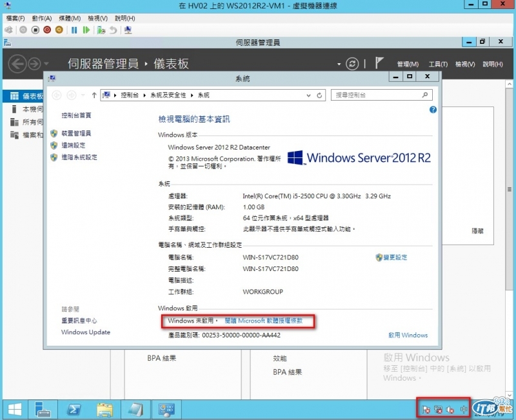This screenshot has width=516, height=420.
Task: Click the Start button on taskbar
Action: coord(14,409)
